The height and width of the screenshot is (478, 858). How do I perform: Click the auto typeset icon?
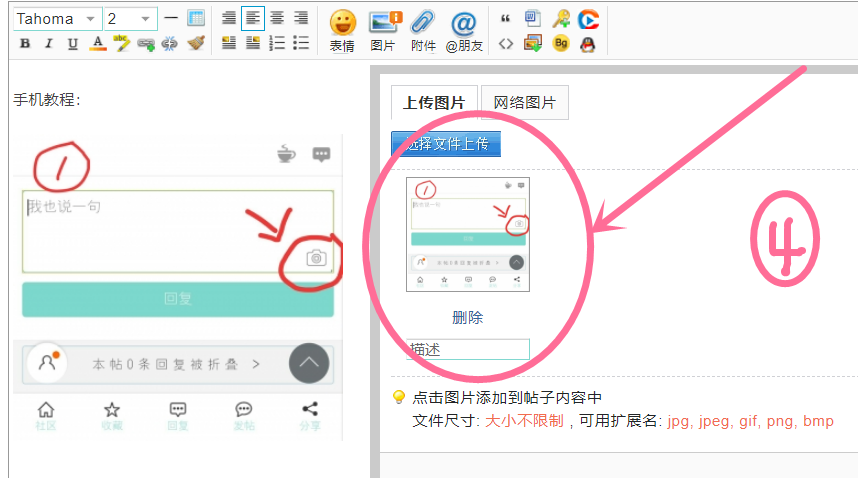(229, 18)
